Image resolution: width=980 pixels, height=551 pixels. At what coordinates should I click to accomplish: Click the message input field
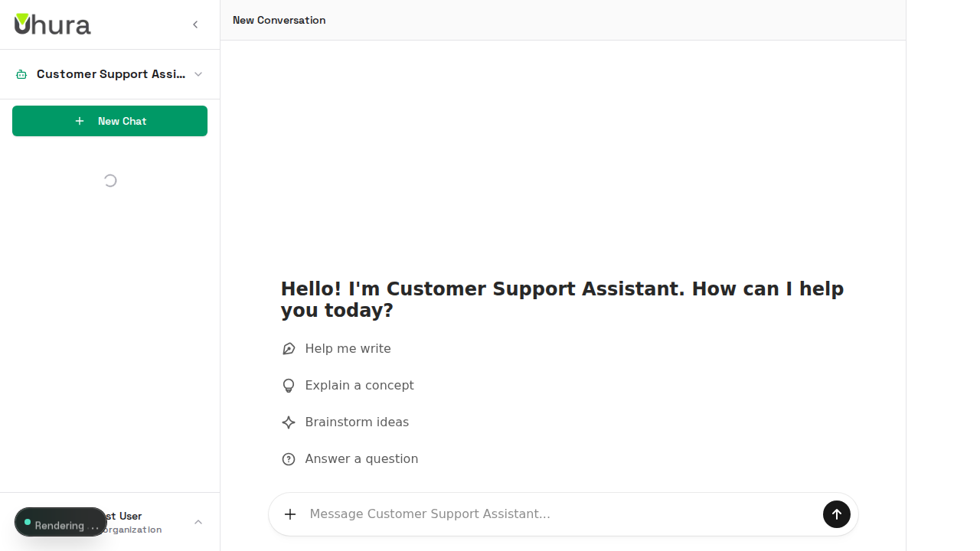(x=536, y=514)
